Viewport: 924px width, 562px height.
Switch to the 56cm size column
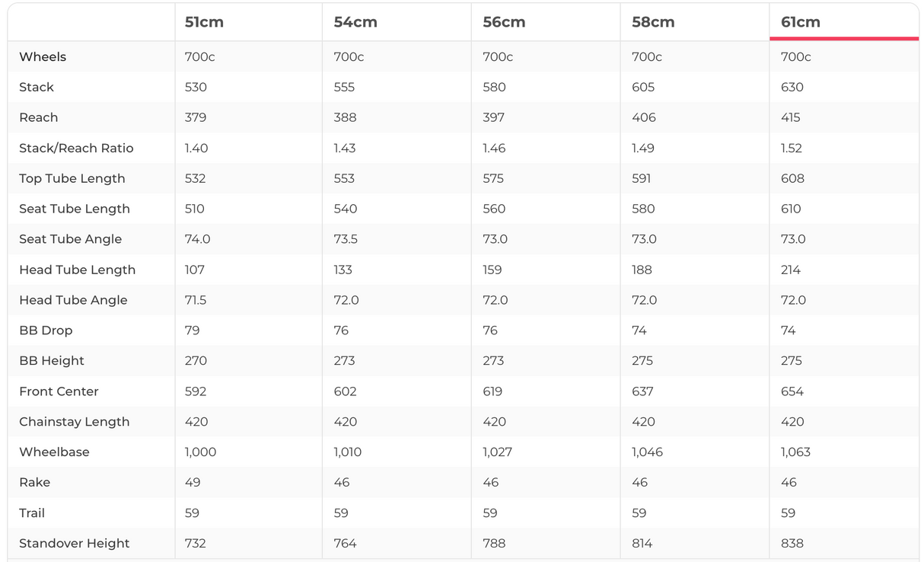pyautogui.click(x=504, y=22)
